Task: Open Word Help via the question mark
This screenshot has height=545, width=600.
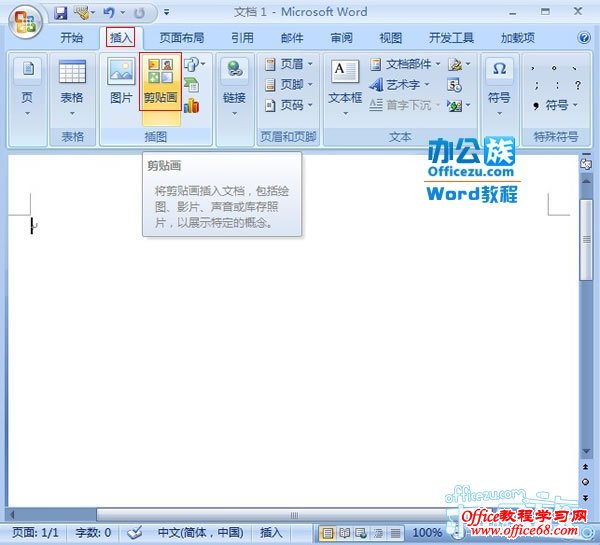Action: click(x=584, y=38)
